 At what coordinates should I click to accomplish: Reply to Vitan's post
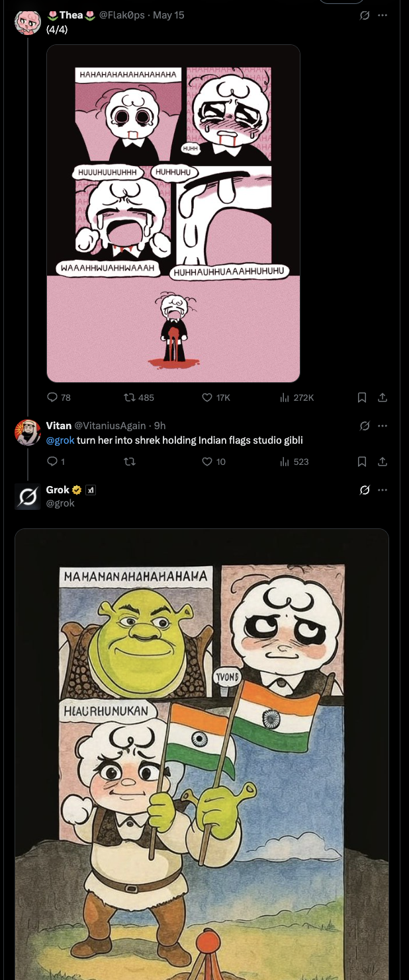(53, 462)
